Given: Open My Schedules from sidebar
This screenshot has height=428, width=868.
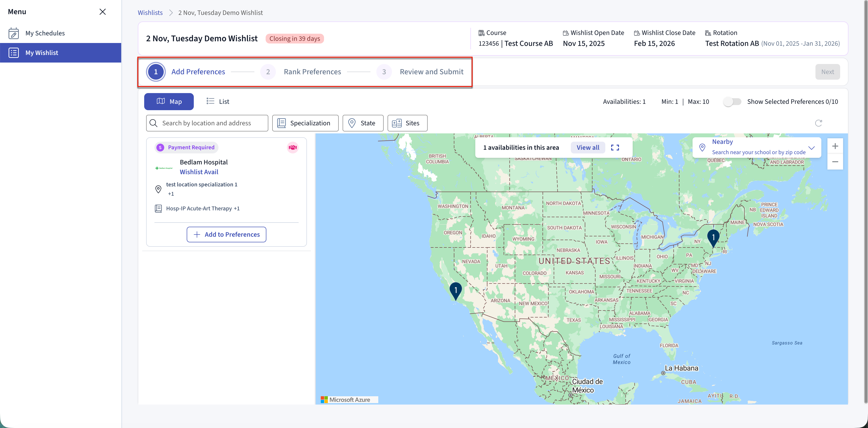Looking at the screenshot, I should click(x=45, y=33).
